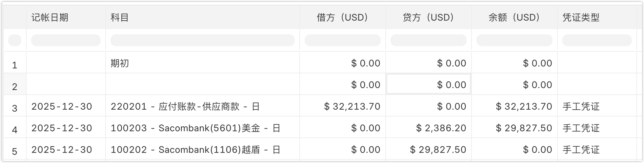This screenshot has width=644, height=163.
Task: Click the 100203 - Sacombank(5601)美金 cell
Action: click(x=195, y=128)
